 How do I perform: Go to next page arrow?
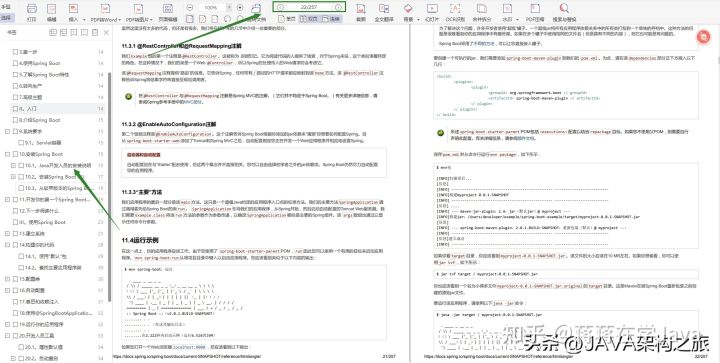tap(338, 7)
